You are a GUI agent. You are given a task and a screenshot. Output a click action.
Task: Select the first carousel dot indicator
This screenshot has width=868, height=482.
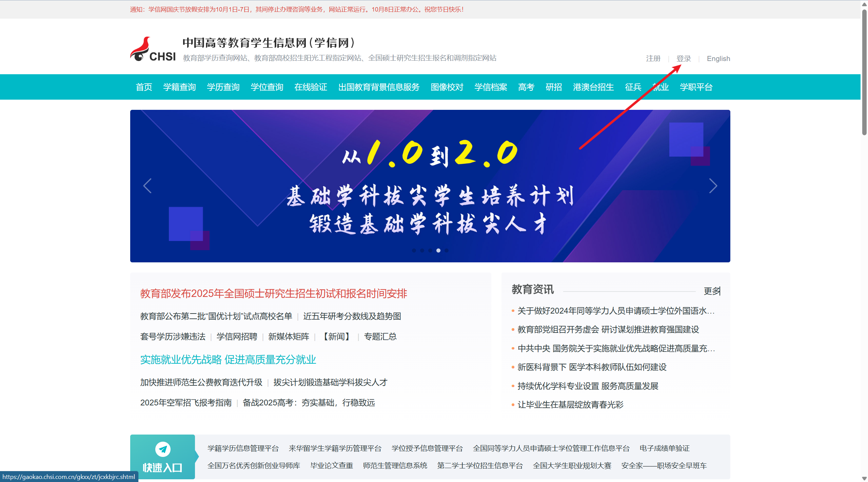[x=414, y=250]
